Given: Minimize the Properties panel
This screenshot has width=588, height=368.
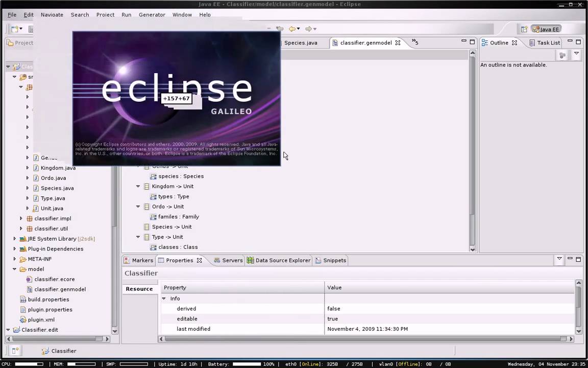Looking at the screenshot, I should (x=570, y=259).
